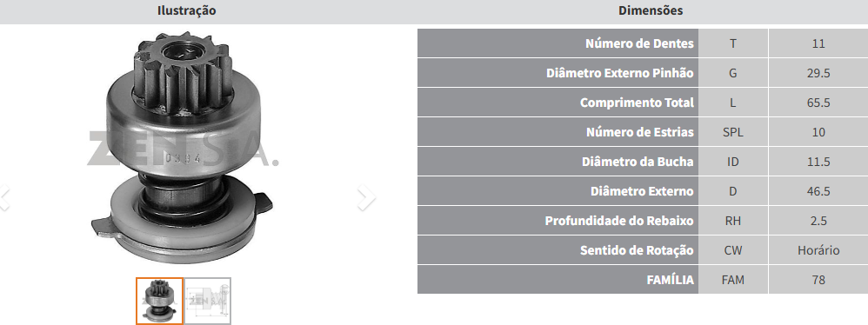Select the technical drawing thumbnail
The width and height of the screenshot is (868, 325).
[208, 301]
